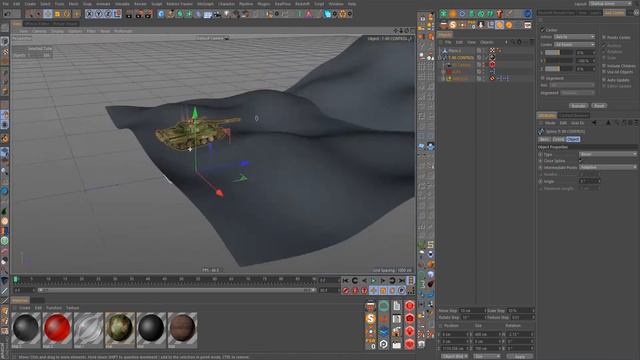The width and height of the screenshot is (640, 360).
Task: Select the Move tool in top toolbar
Action: 48,14
